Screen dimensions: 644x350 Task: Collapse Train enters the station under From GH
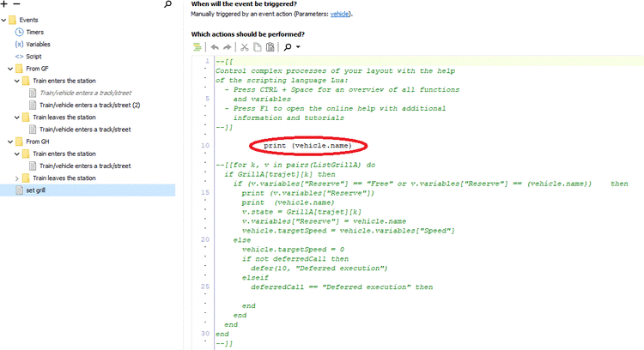point(17,154)
